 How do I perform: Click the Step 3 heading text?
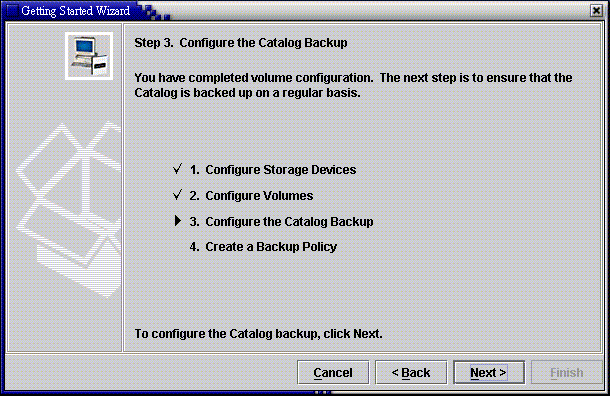241,42
